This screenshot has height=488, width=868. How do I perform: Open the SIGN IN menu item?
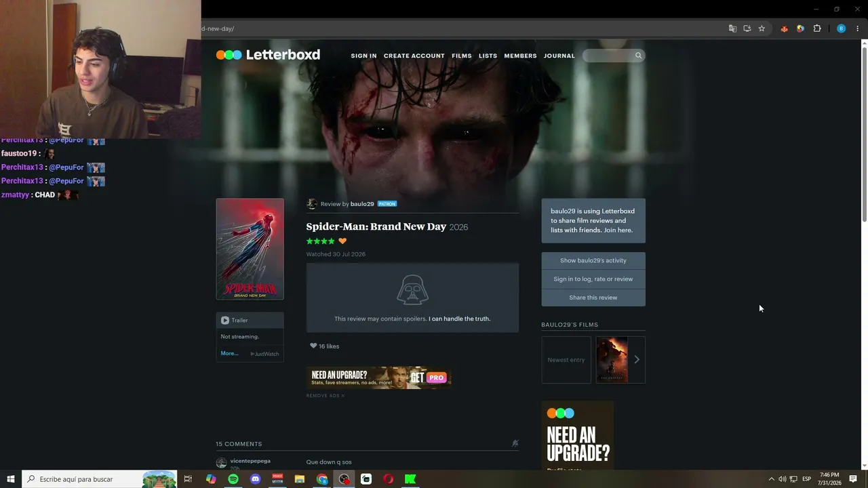coord(363,56)
